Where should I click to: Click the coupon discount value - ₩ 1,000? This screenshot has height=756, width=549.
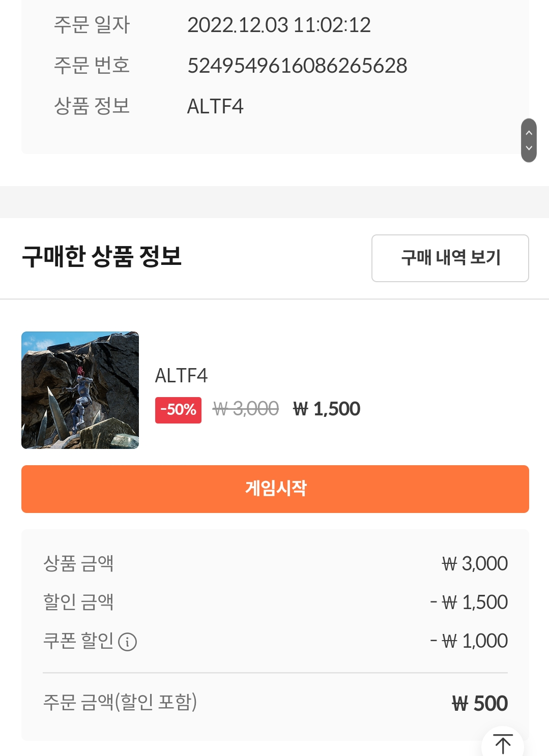(x=469, y=641)
